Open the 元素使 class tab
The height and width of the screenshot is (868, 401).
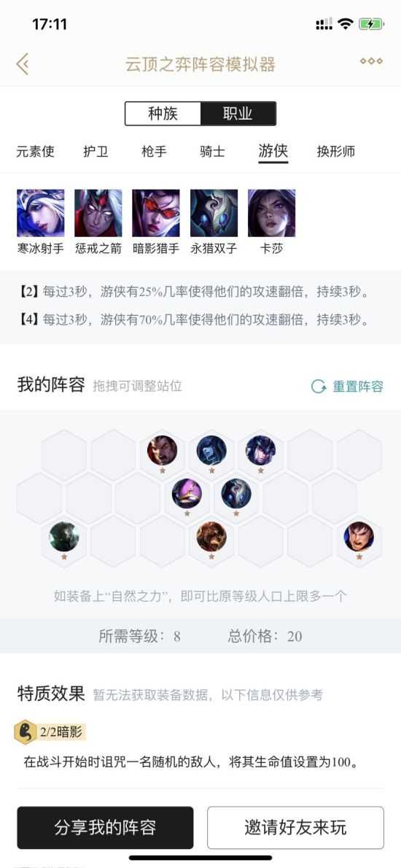click(x=36, y=151)
